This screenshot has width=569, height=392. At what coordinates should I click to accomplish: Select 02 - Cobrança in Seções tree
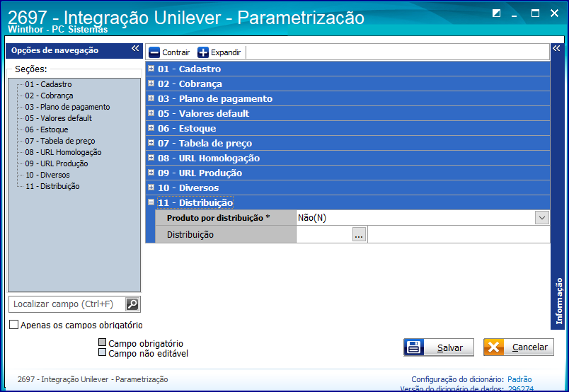[49, 96]
